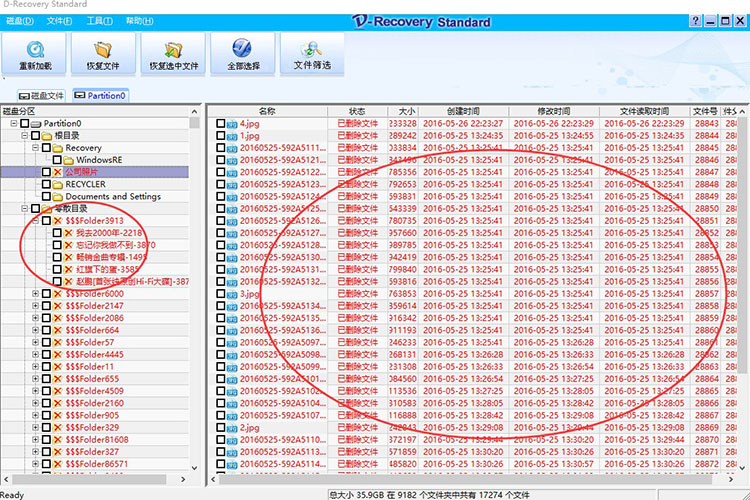Collapse the $$$Folder3913 node

(x=35, y=221)
